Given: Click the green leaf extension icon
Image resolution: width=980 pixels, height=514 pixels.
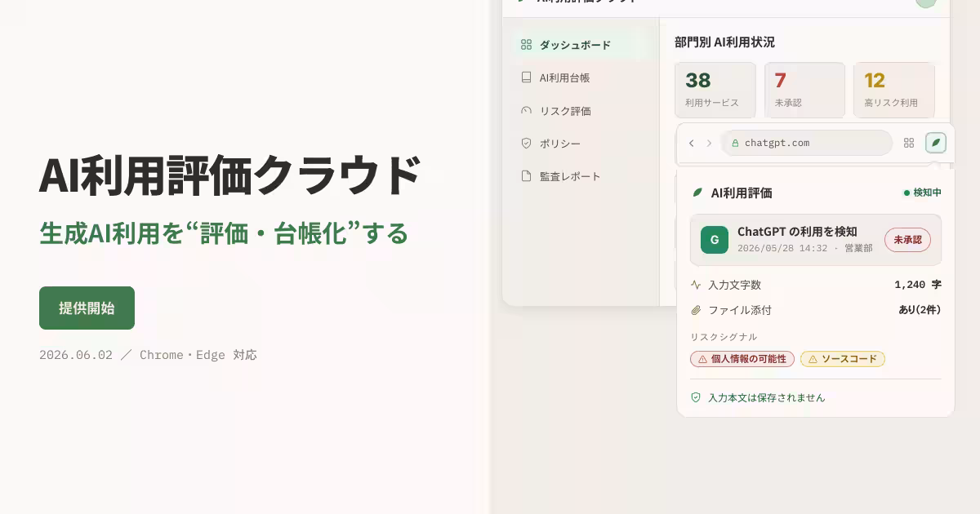Looking at the screenshot, I should [936, 143].
